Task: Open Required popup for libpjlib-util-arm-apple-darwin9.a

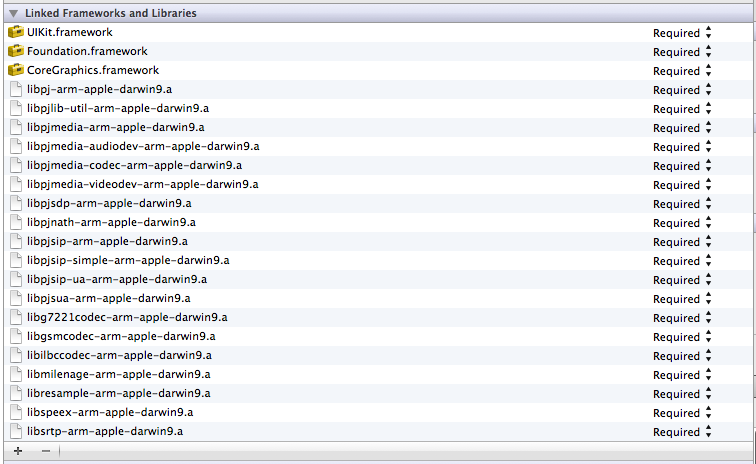Action: click(x=682, y=109)
